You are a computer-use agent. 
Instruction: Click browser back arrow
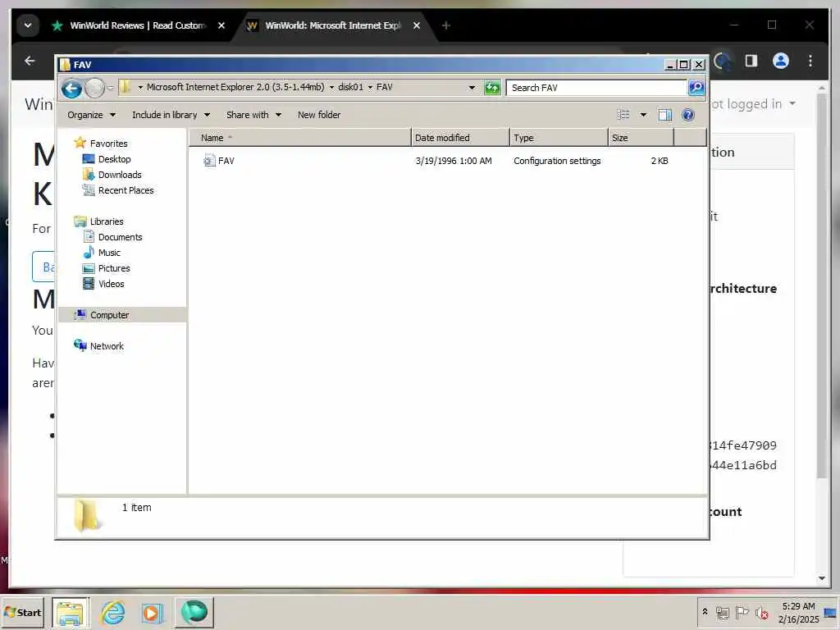click(x=30, y=61)
